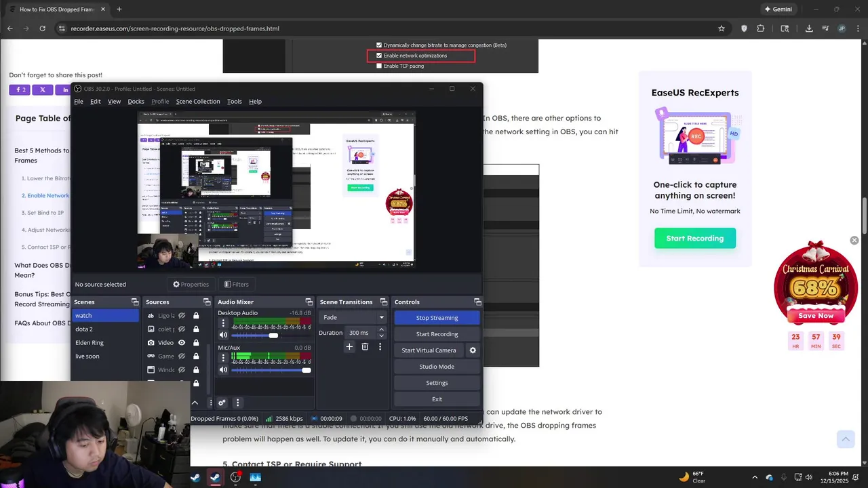Bookmark this page with the star icon

pos(722,28)
